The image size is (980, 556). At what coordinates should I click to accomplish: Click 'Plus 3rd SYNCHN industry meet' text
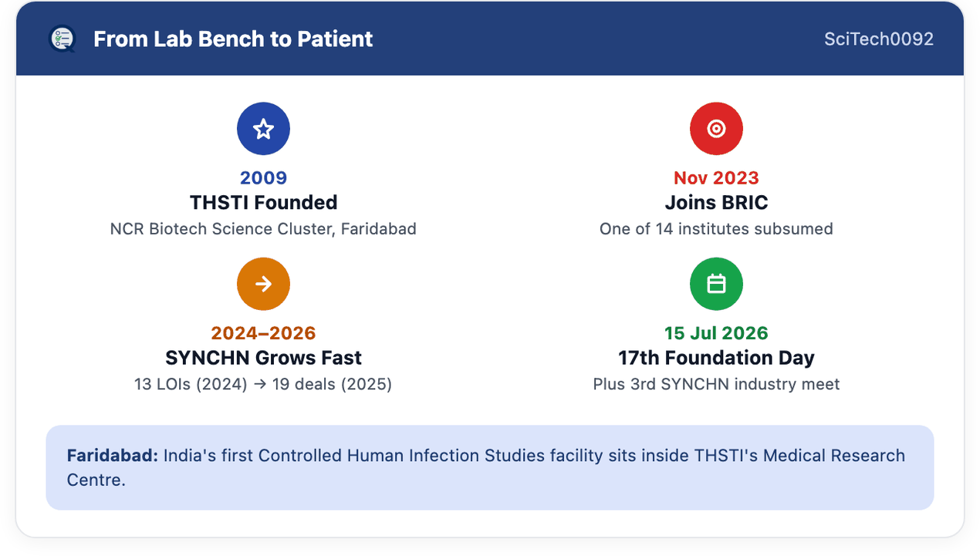[x=716, y=384]
